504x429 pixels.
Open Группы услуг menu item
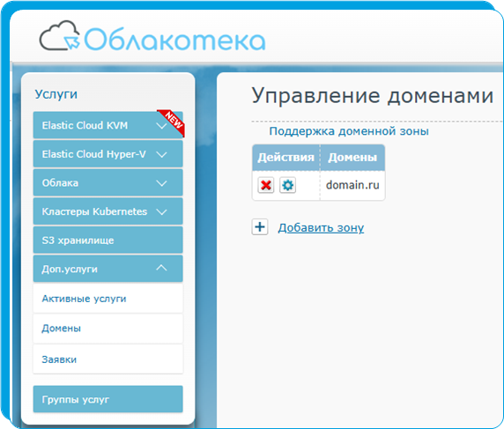pyautogui.click(x=108, y=399)
